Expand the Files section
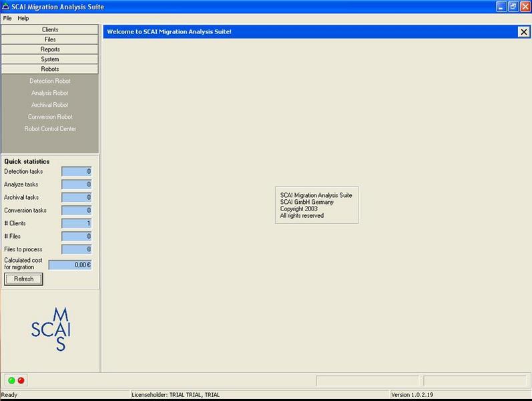 [x=50, y=39]
